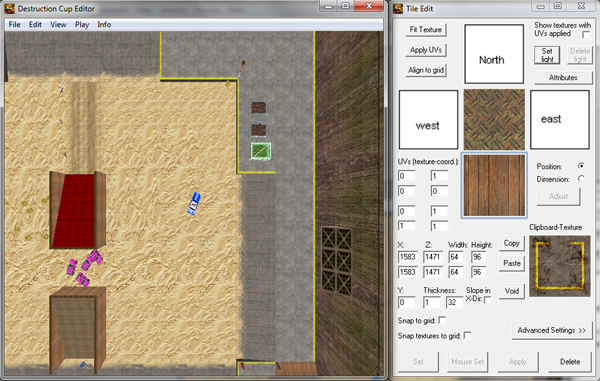Select the green crate tile on the road
This screenshot has height=381, width=600.
pos(261,151)
